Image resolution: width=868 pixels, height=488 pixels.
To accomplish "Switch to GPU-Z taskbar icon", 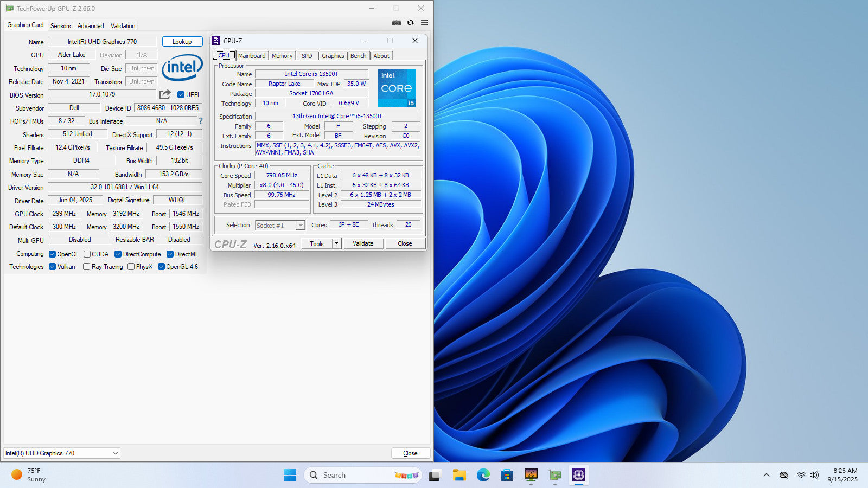I will tap(555, 476).
